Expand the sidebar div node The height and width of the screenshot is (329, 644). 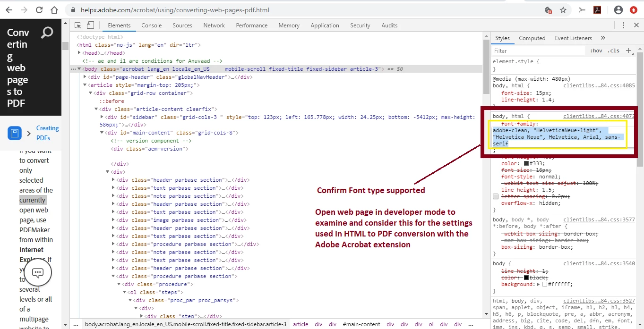coord(102,117)
